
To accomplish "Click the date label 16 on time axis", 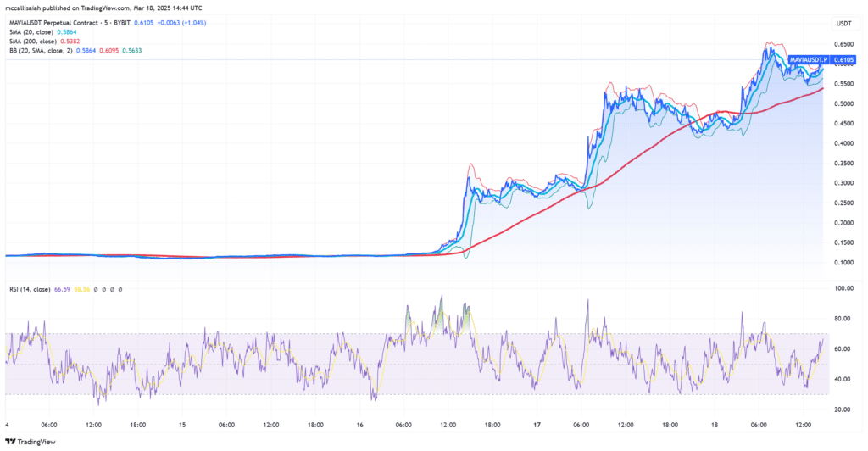I will pos(359,425).
